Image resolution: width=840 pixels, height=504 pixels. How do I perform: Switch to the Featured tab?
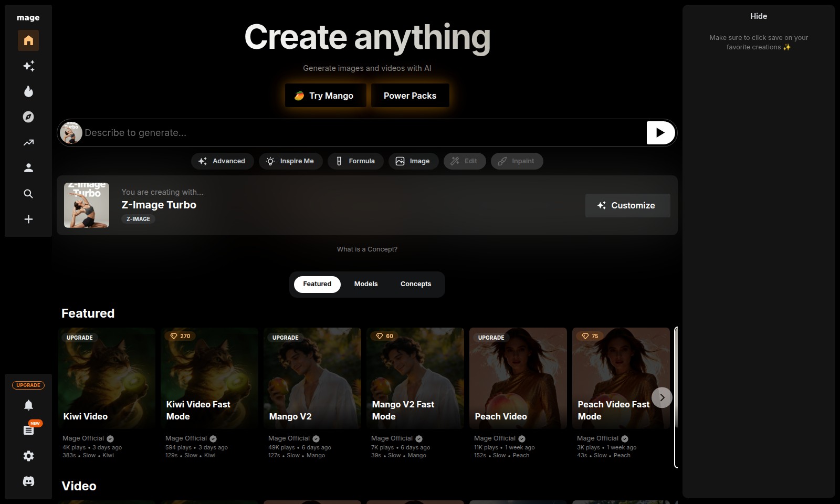click(x=317, y=284)
